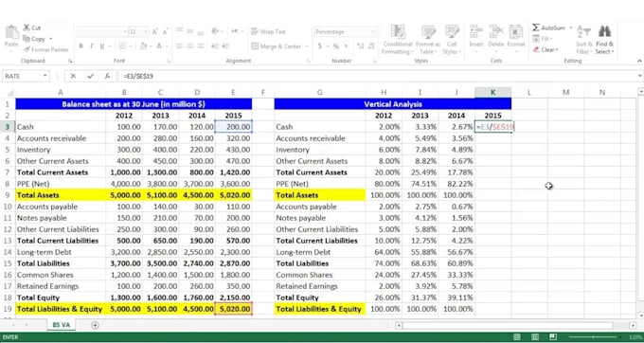Collapse the ribbon with the chevron

pyautogui.click(x=639, y=61)
